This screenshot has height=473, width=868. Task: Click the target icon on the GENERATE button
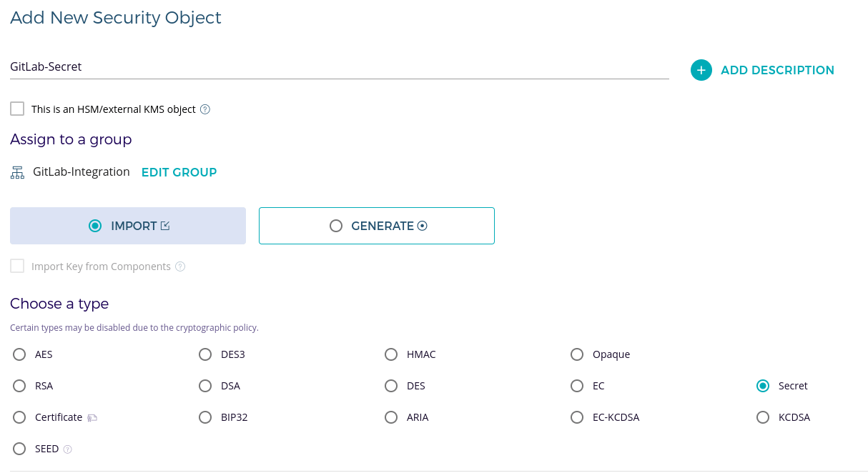coord(422,226)
